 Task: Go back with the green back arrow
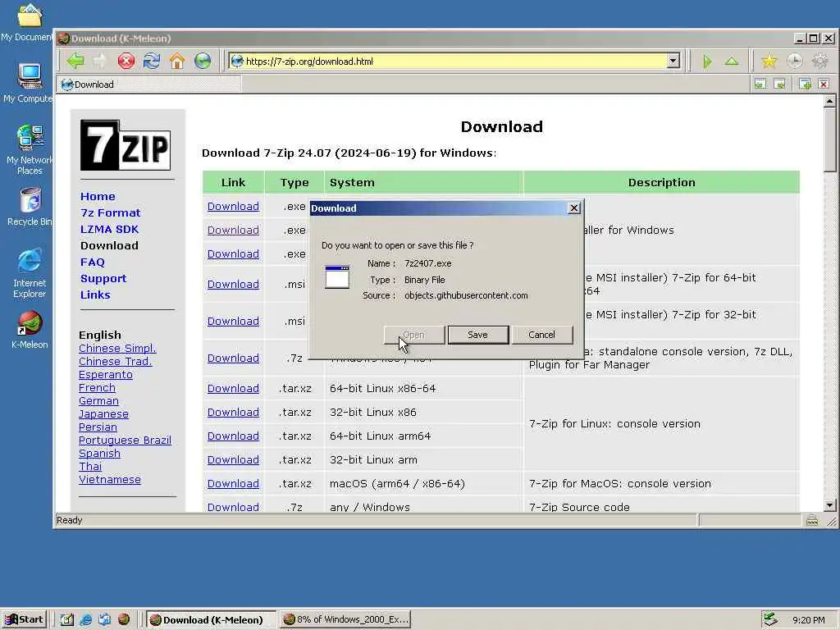[x=75, y=61]
